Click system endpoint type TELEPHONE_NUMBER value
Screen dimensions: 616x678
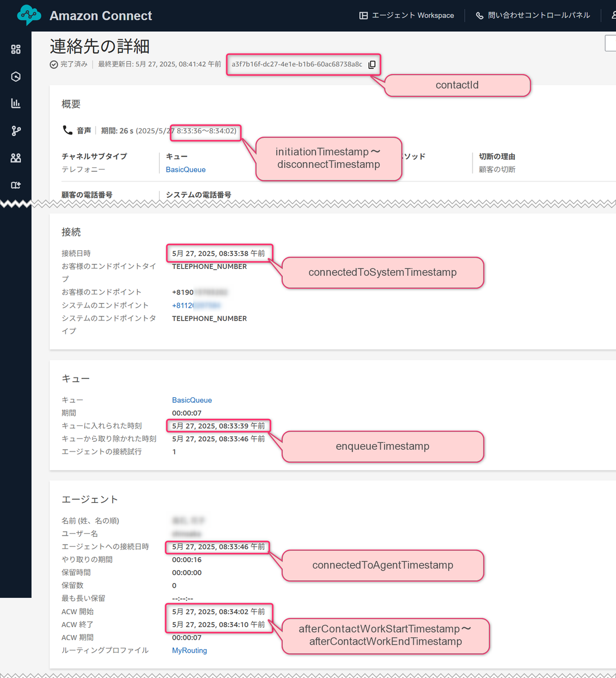[x=209, y=319]
